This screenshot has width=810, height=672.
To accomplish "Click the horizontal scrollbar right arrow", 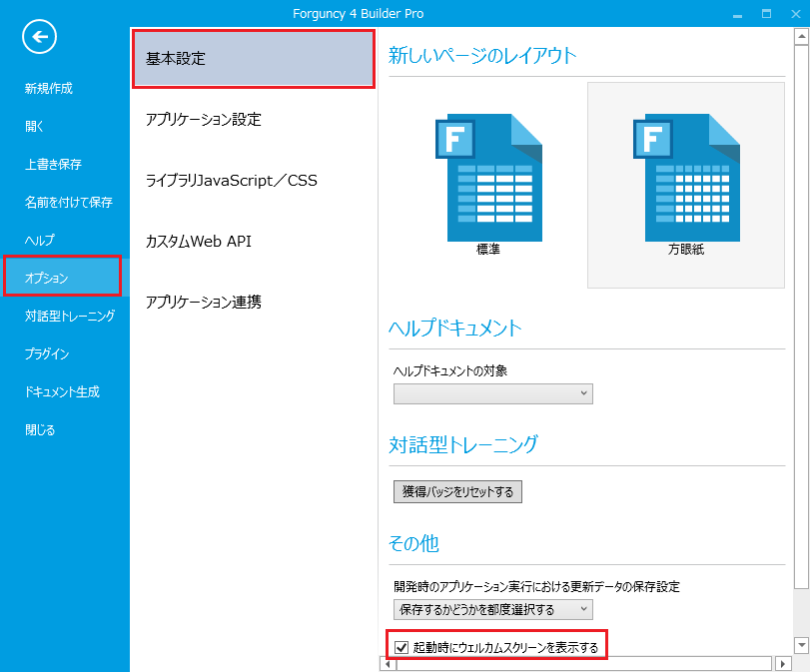I will (783, 663).
